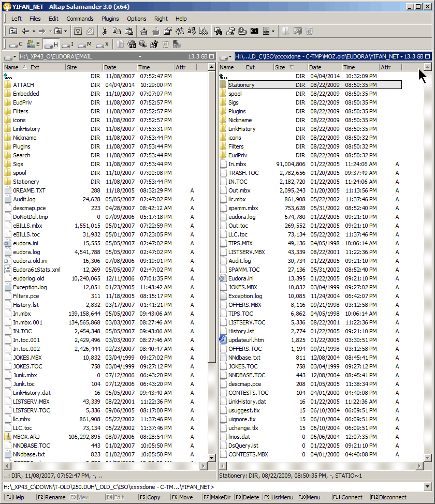Select Eudora61Stats.xml in left panel
This screenshot has height=504, width=435.
point(36,270)
